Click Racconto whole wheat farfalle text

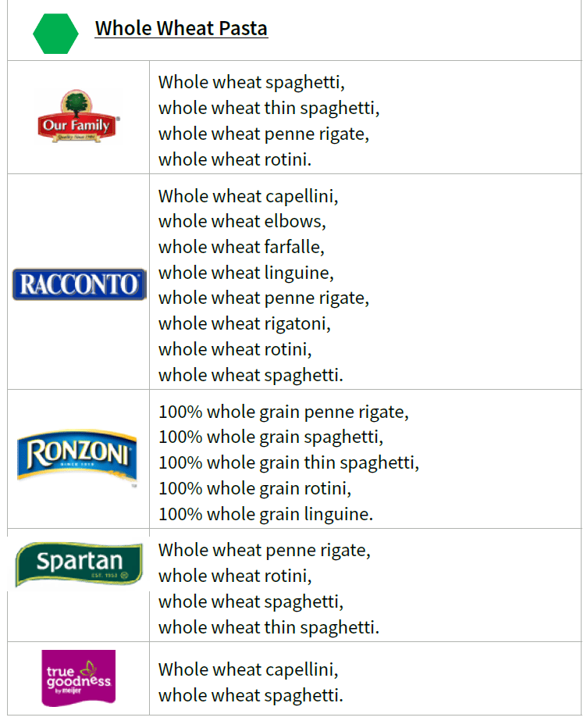[241, 247]
